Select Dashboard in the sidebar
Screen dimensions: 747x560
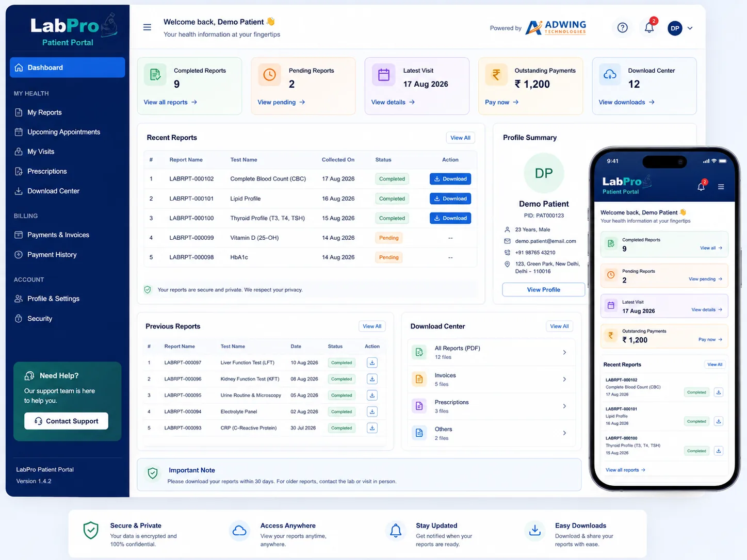coord(67,68)
